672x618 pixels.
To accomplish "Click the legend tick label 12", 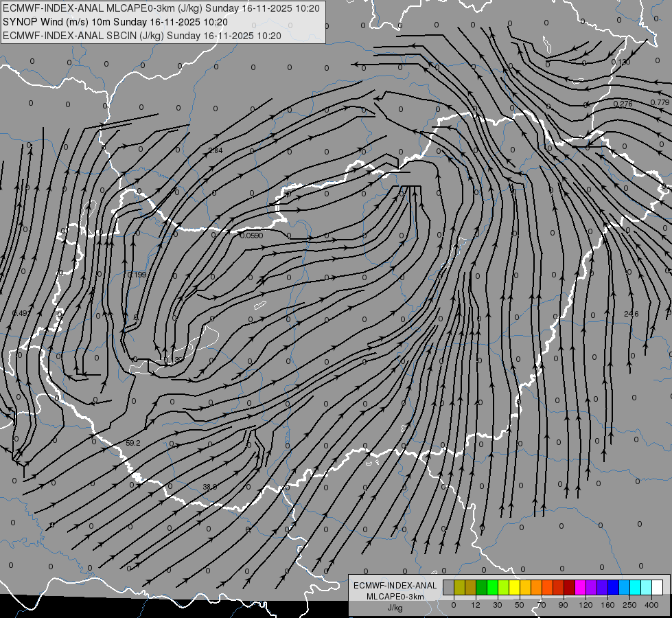I will [476, 605].
